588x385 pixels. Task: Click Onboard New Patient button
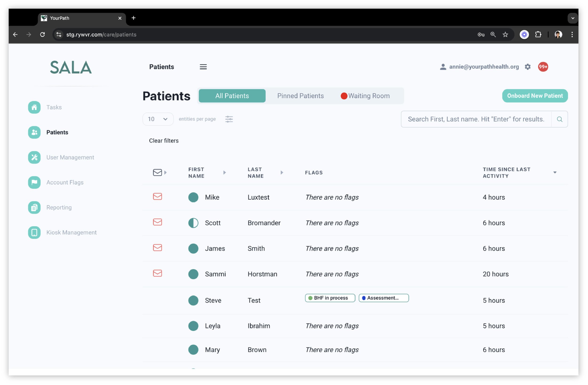pyautogui.click(x=535, y=96)
